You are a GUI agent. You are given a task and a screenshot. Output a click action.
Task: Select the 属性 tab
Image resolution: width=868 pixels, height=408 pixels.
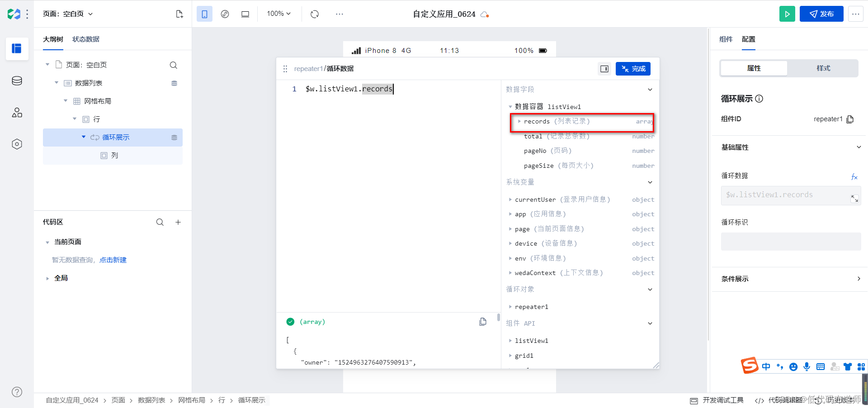point(754,68)
